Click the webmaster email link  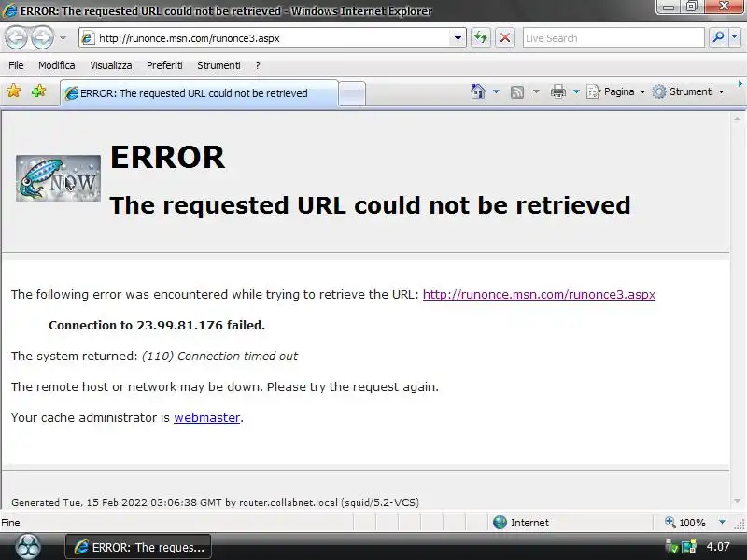206,417
